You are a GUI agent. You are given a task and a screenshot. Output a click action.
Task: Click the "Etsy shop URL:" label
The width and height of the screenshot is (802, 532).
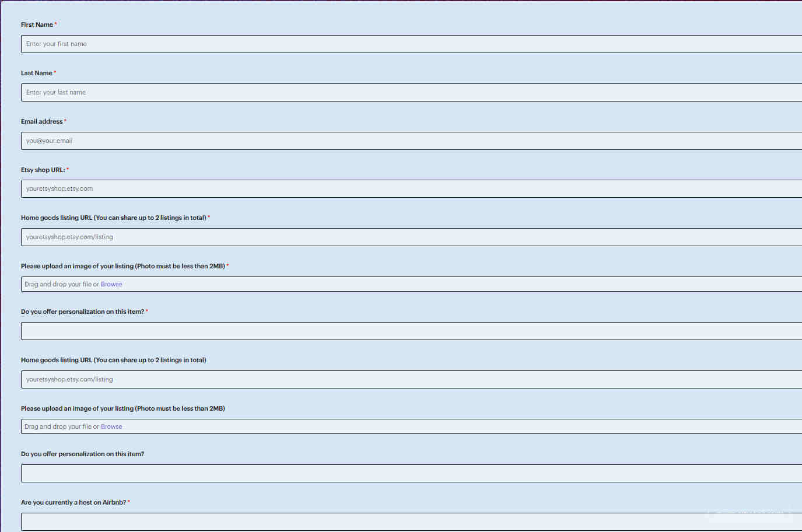(43, 170)
